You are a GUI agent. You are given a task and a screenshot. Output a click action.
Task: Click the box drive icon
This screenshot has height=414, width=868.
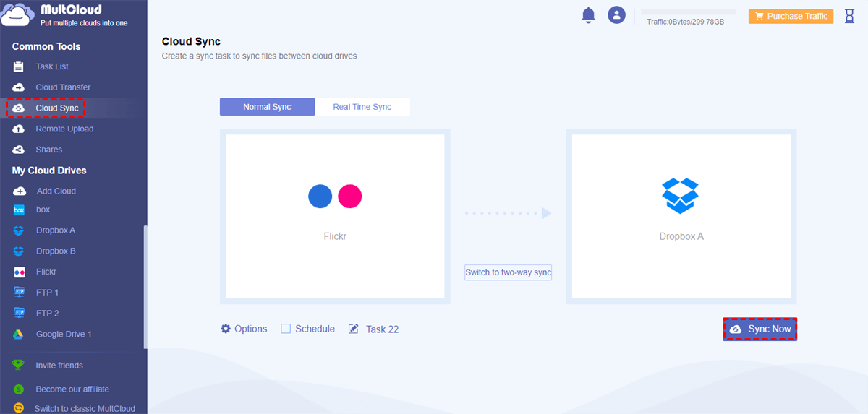[x=19, y=210]
